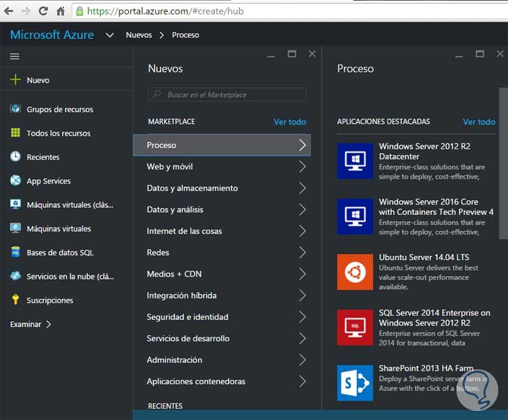508x420 pixels.
Task: Close the Nuevos blade
Action: click(312, 54)
